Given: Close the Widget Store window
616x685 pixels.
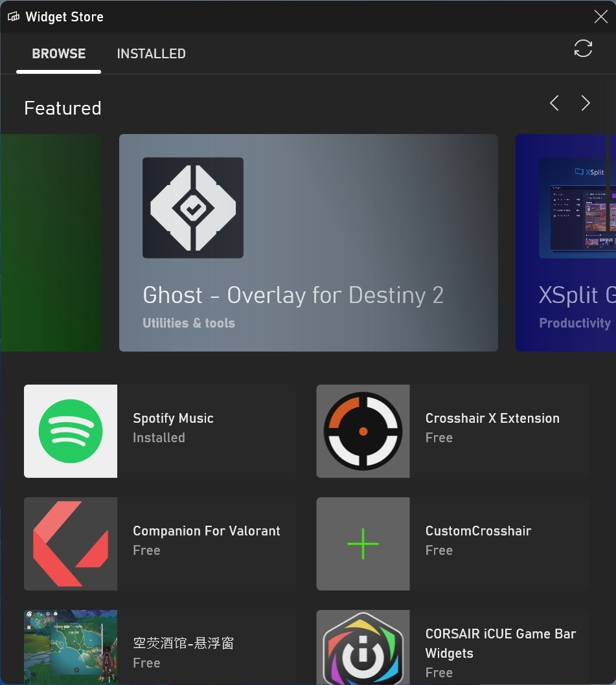Looking at the screenshot, I should pyautogui.click(x=600, y=17).
